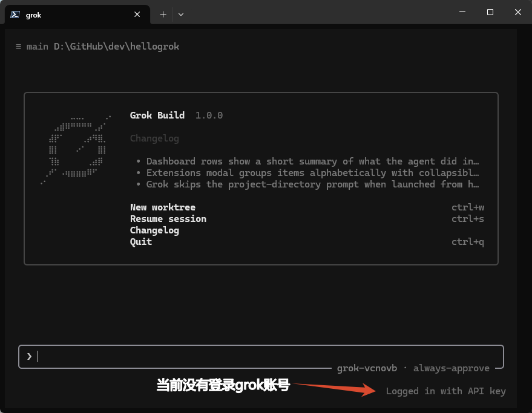Click the Grok ASCII logo
Image resolution: width=532 pixels, height=413 pixels.
click(x=75, y=149)
